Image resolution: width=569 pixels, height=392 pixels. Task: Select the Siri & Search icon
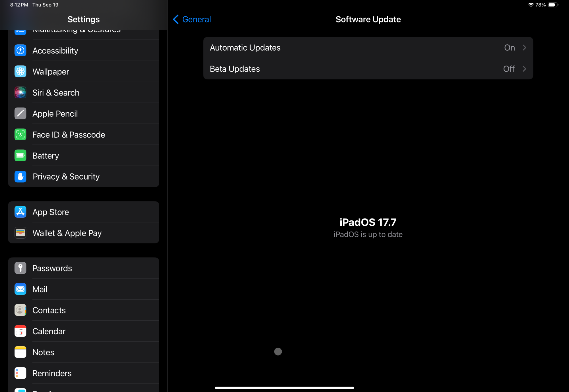20,93
